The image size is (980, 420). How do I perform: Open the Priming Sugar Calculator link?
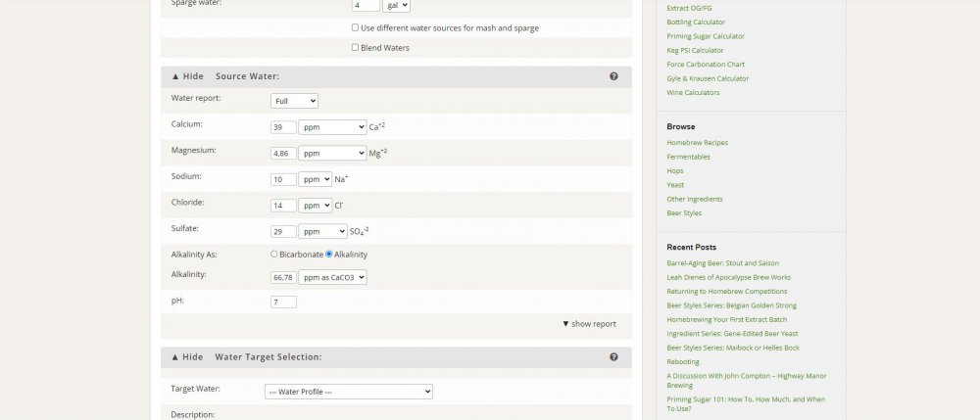pyautogui.click(x=706, y=36)
